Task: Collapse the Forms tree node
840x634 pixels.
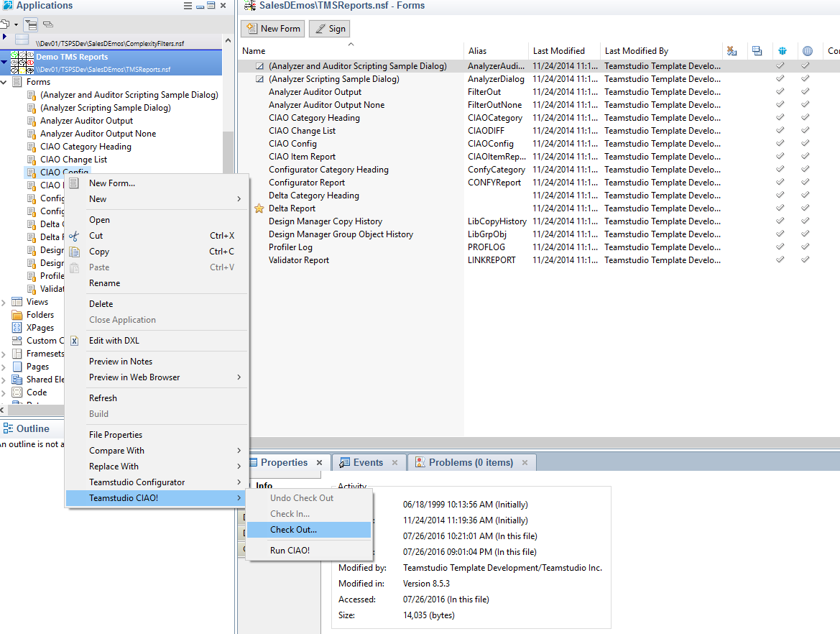Action: pos(4,82)
